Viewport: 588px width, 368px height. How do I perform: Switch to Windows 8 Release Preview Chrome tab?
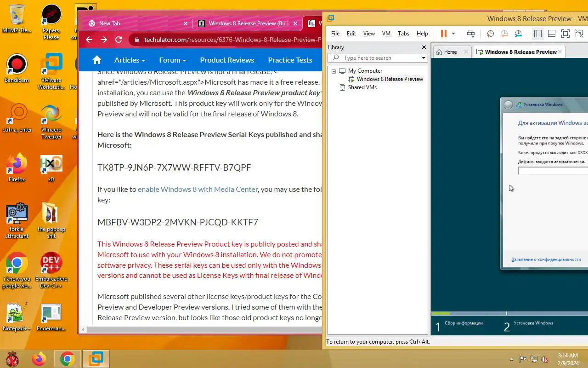click(248, 23)
